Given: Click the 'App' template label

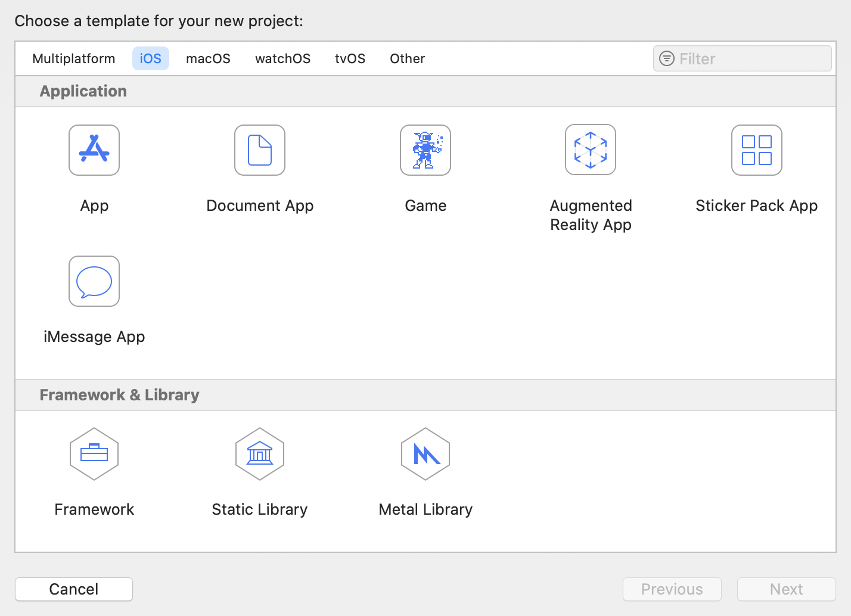Looking at the screenshot, I should click(x=94, y=206).
